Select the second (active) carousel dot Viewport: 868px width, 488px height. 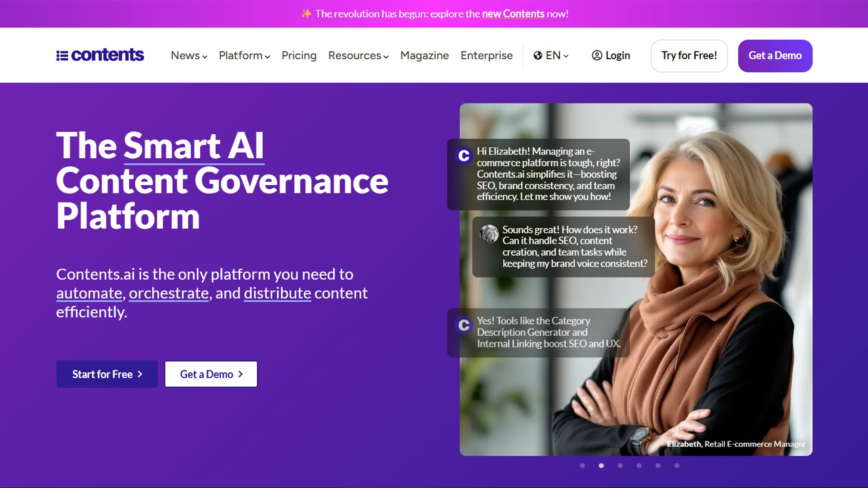point(601,465)
